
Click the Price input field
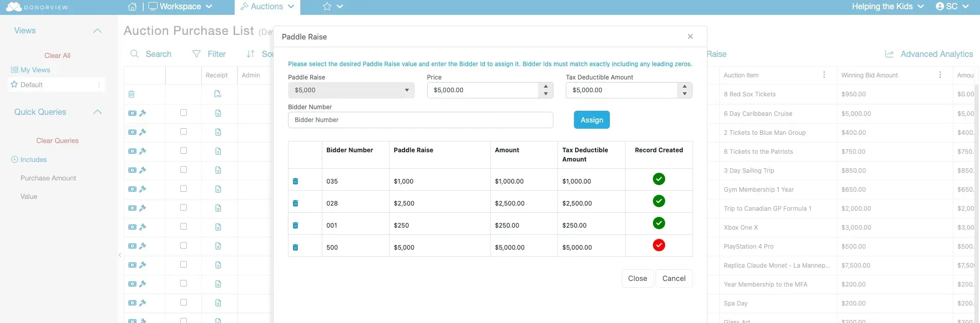tap(483, 90)
